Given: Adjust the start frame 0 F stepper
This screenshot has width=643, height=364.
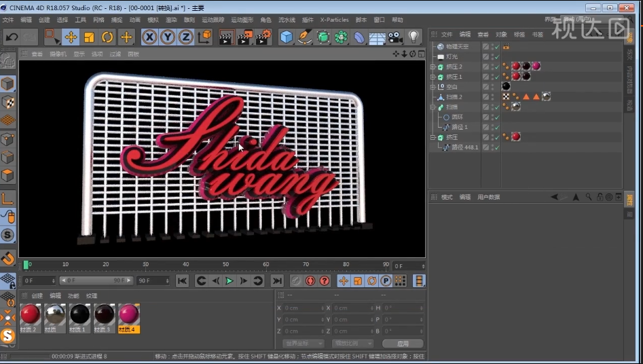Looking at the screenshot, I should pyautogui.click(x=54, y=280).
